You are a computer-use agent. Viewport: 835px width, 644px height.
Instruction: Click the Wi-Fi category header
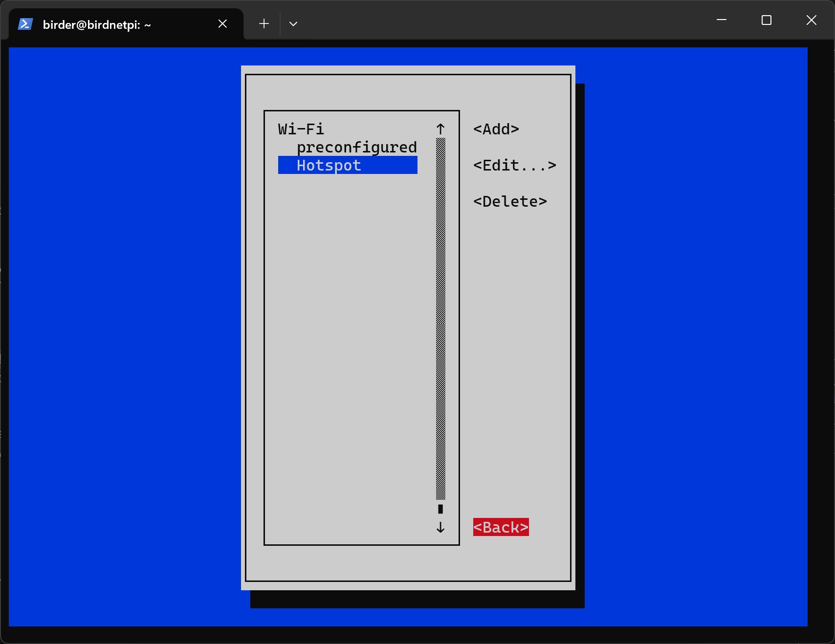pyautogui.click(x=301, y=129)
